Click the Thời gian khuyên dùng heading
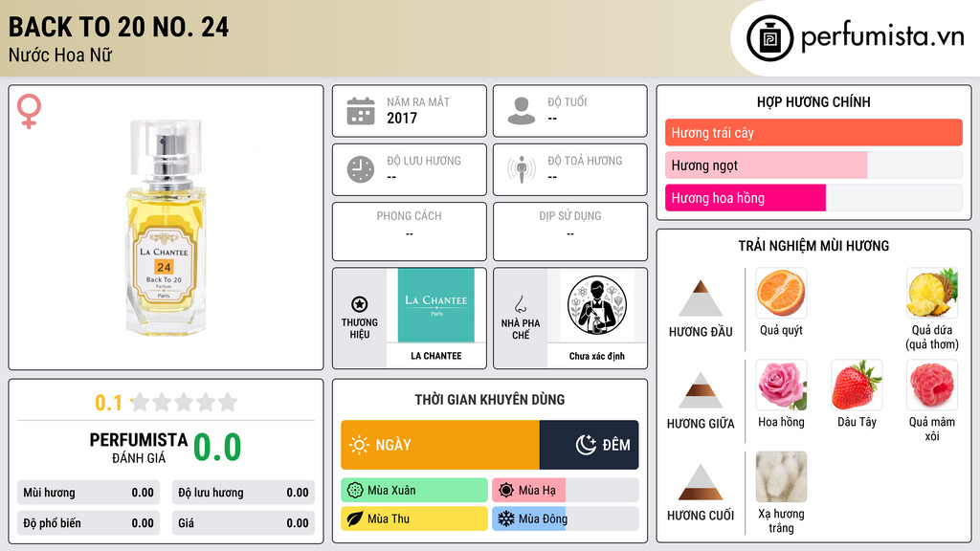Image resolution: width=980 pixels, height=551 pixels. point(490,399)
